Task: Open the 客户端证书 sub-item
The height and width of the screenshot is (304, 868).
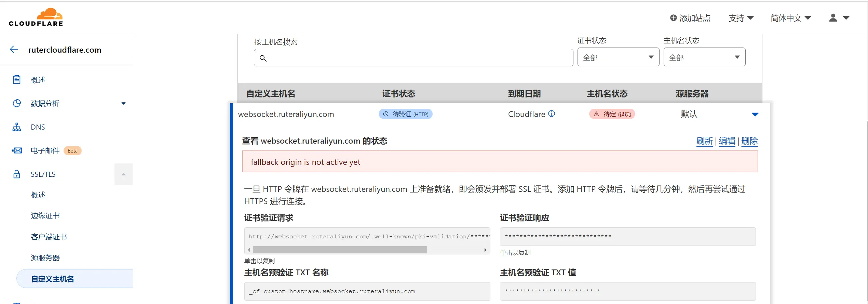Action: pos(49,237)
